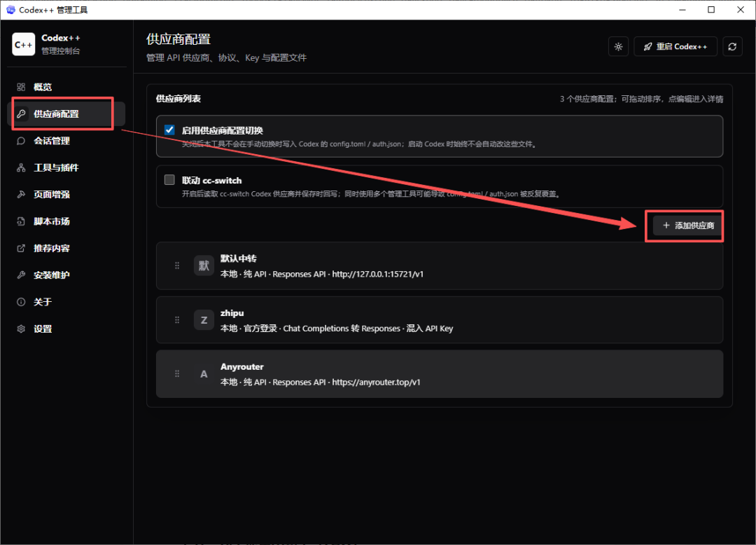Restart Codex++ with the 重启 Codex++ button
The height and width of the screenshot is (545, 756).
pos(675,47)
